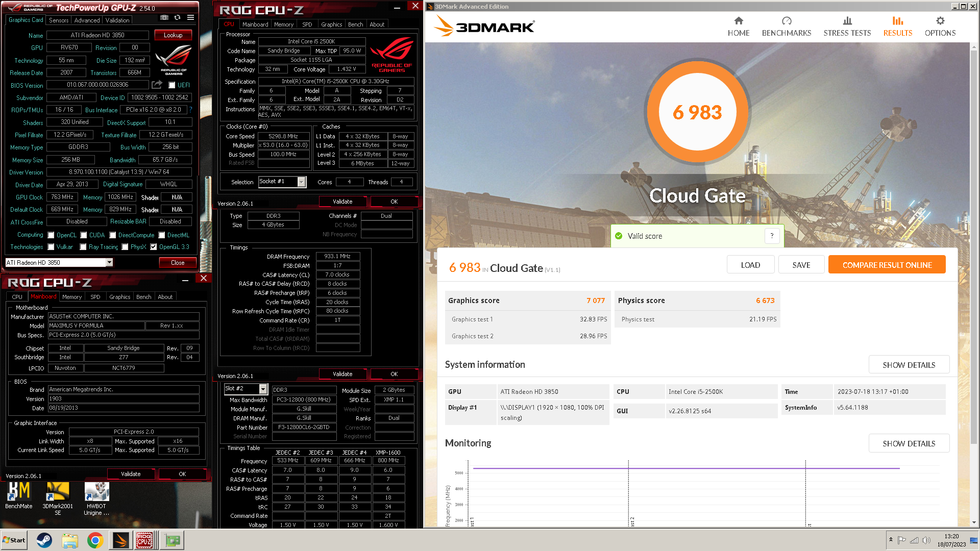The width and height of the screenshot is (980, 551).
Task: Switch to 3DMark via taskbar icon
Action: [121, 540]
